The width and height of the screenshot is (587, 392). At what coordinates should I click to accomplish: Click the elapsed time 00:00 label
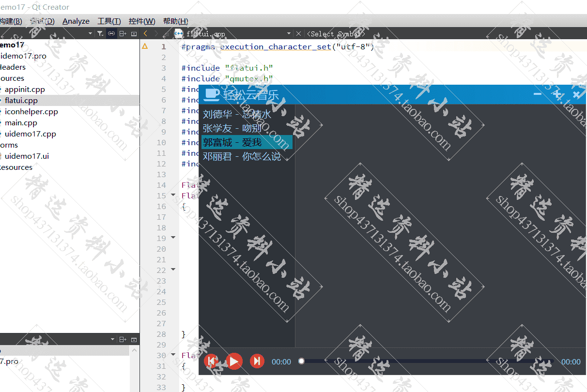[281, 362]
